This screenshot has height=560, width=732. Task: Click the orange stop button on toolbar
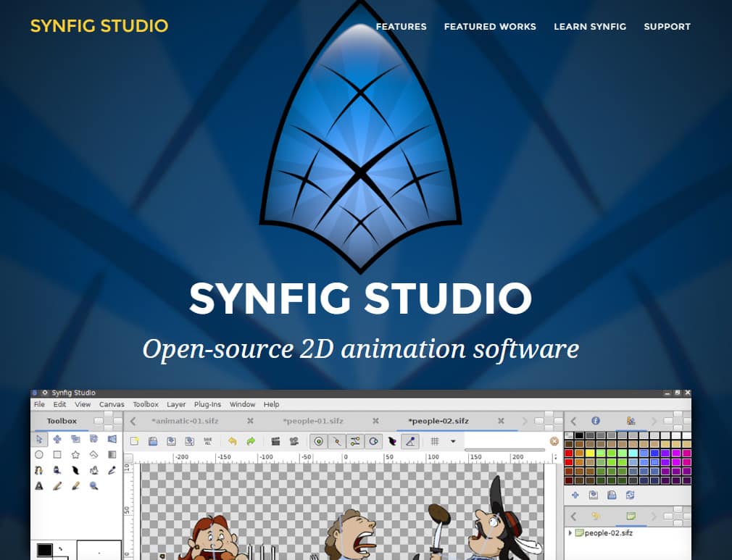[554, 441]
